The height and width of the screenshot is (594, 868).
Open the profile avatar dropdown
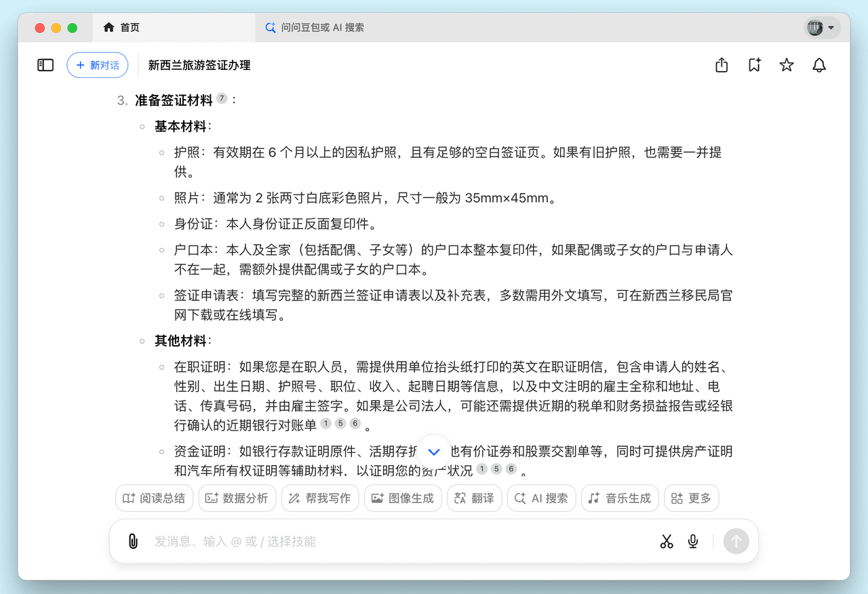click(822, 28)
